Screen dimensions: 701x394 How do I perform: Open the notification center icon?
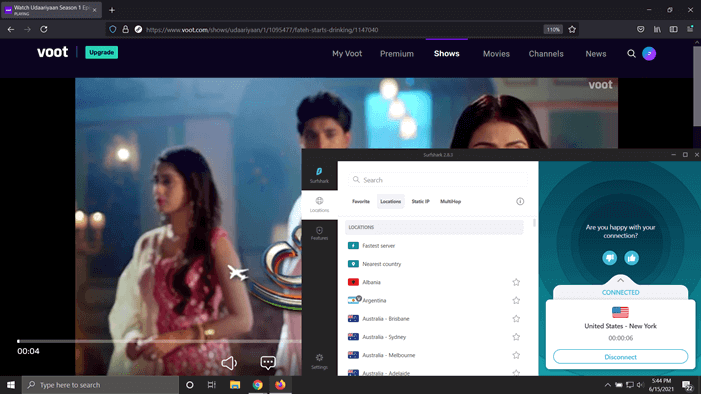(687, 385)
